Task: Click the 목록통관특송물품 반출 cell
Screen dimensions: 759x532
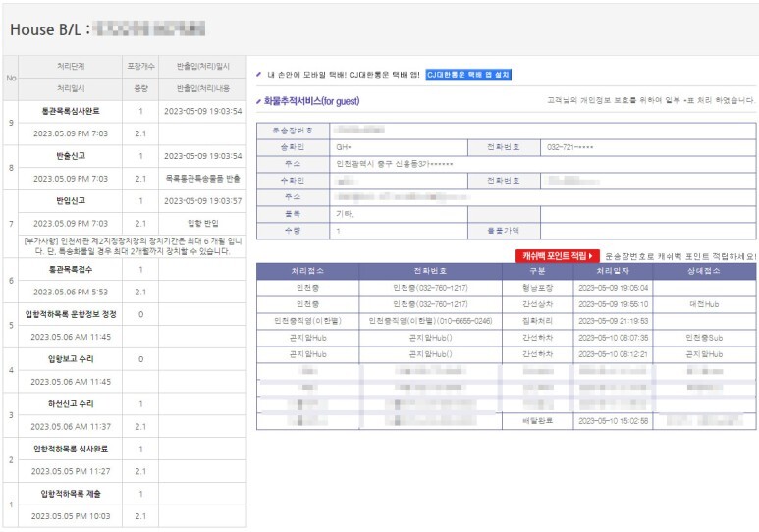Action: pyautogui.click(x=203, y=178)
